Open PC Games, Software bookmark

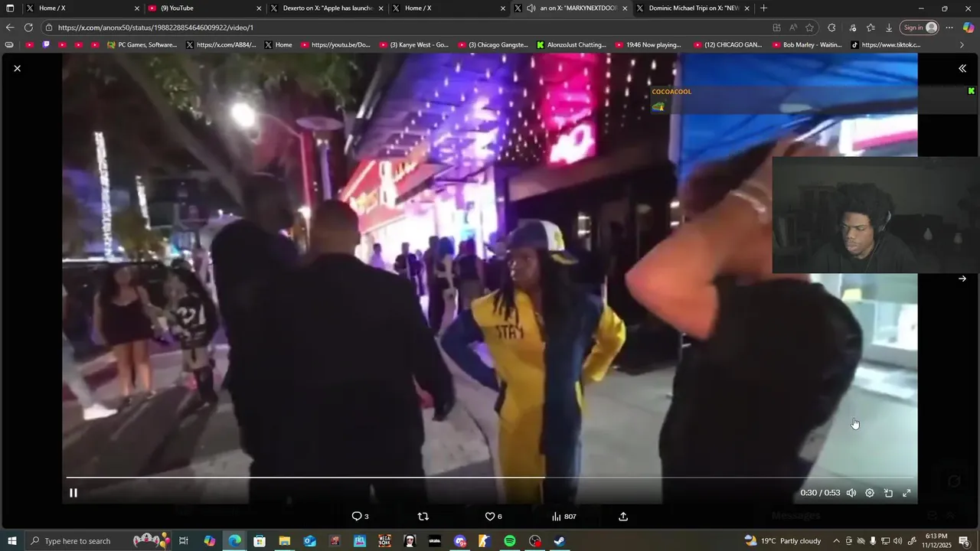[142, 45]
